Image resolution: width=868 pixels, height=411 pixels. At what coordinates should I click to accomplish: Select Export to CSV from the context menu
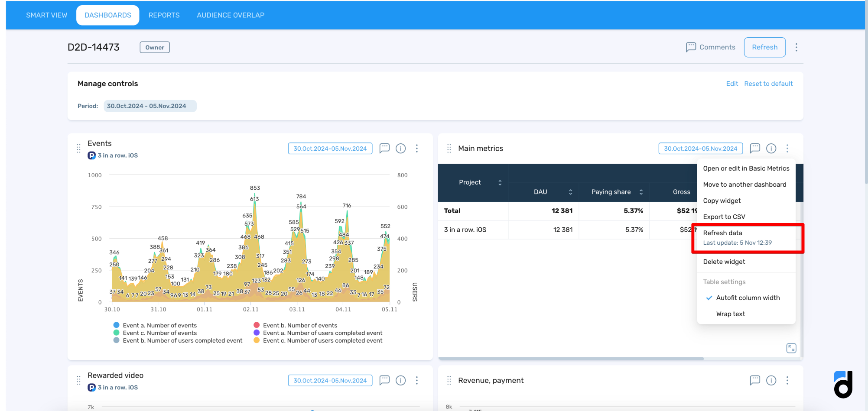724,217
